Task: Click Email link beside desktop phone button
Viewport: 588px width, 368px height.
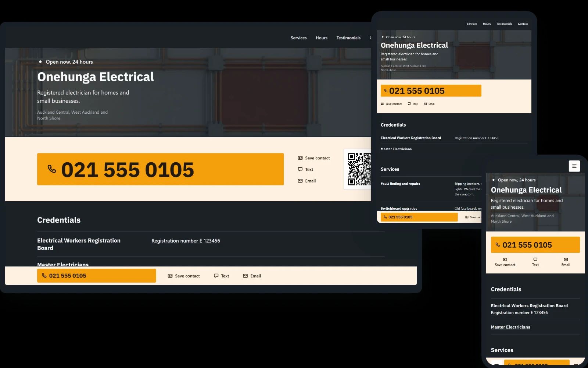Action: [307, 181]
